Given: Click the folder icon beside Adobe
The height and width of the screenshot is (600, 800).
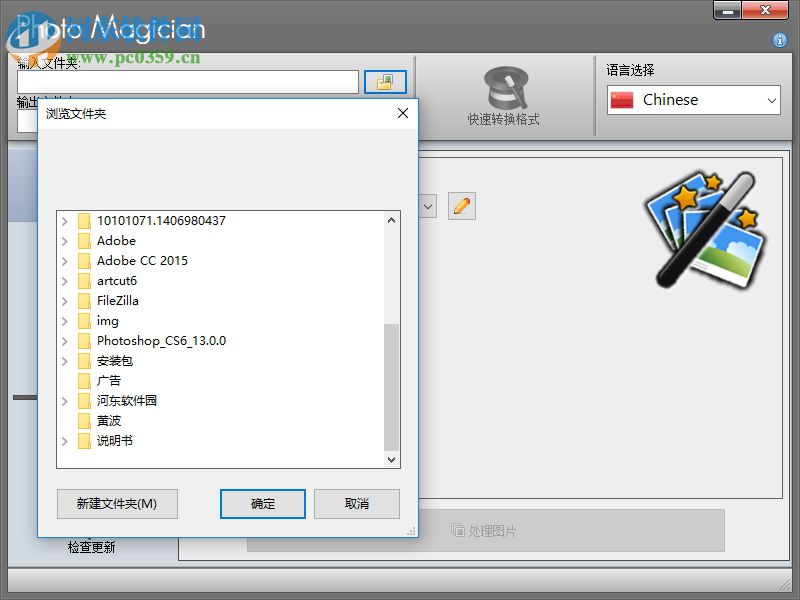Looking at the screenshot, I should click(x=84, y=241).
